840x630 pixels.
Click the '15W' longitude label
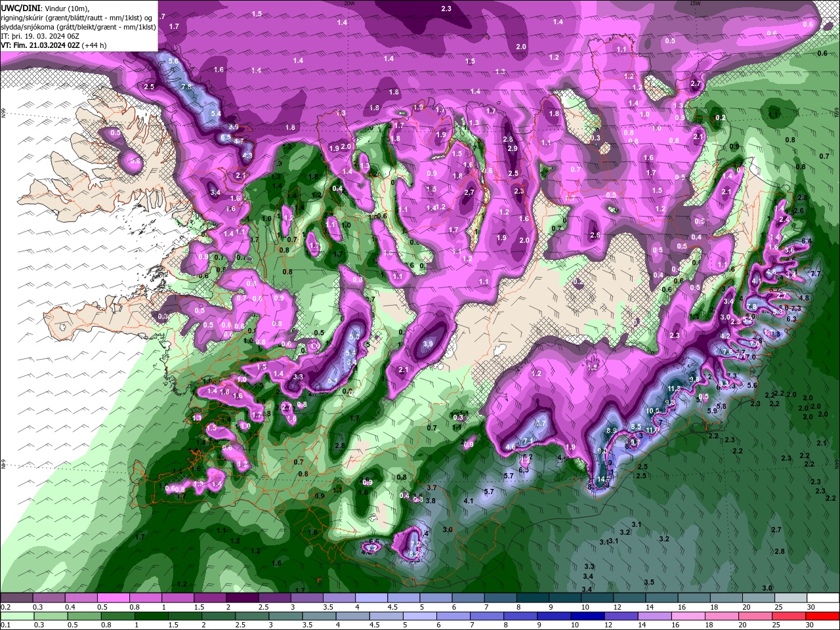tap(695, 3)
